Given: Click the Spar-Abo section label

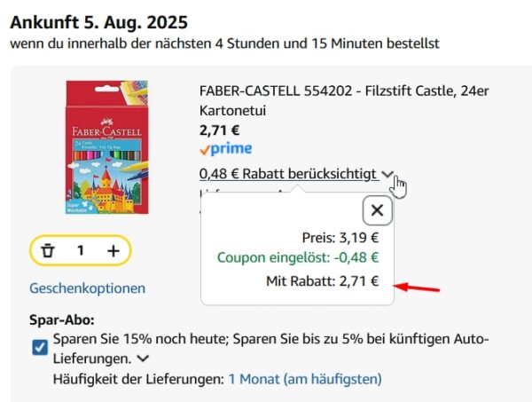Looking at the screenshot, I should pyautogui.click(x=61, y=320).
